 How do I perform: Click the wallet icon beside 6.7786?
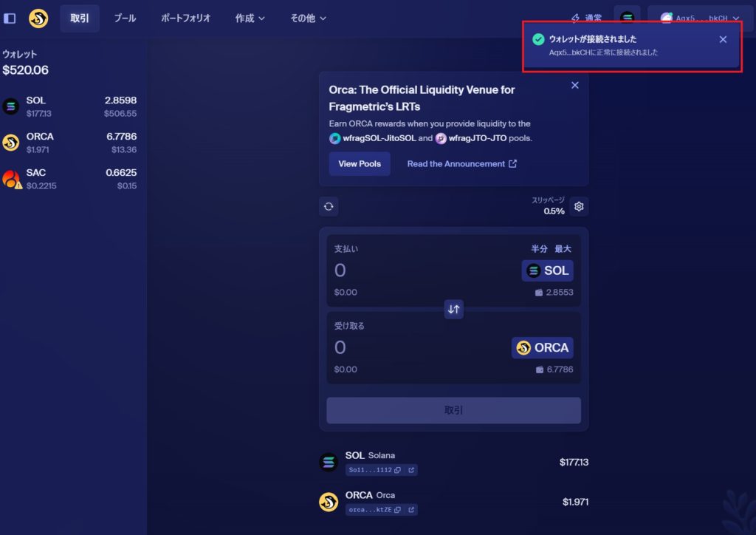coord(540,369)
